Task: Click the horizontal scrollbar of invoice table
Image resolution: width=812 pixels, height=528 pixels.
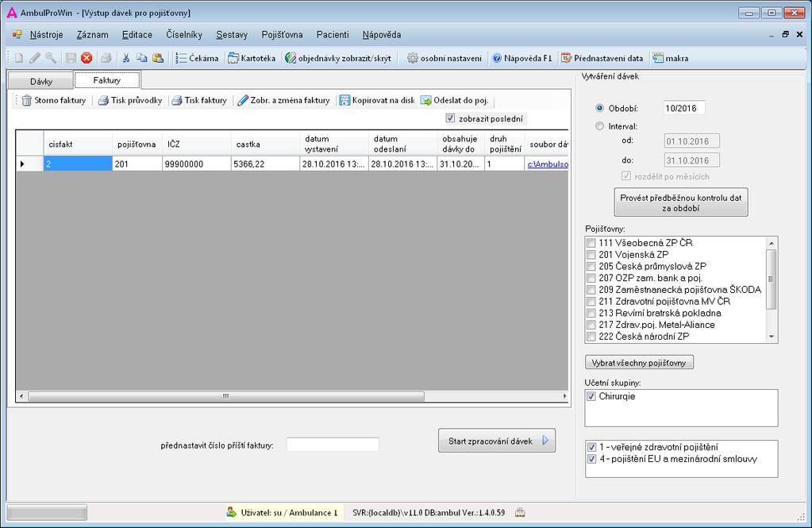Action: tap(225, 396)
